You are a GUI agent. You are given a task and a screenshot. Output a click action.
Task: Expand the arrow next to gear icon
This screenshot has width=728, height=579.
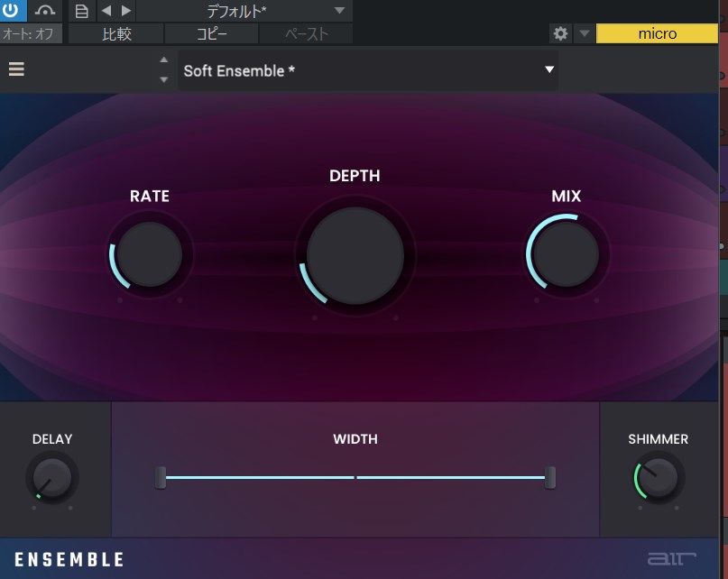pyautogui.click(x=584, y=33)
